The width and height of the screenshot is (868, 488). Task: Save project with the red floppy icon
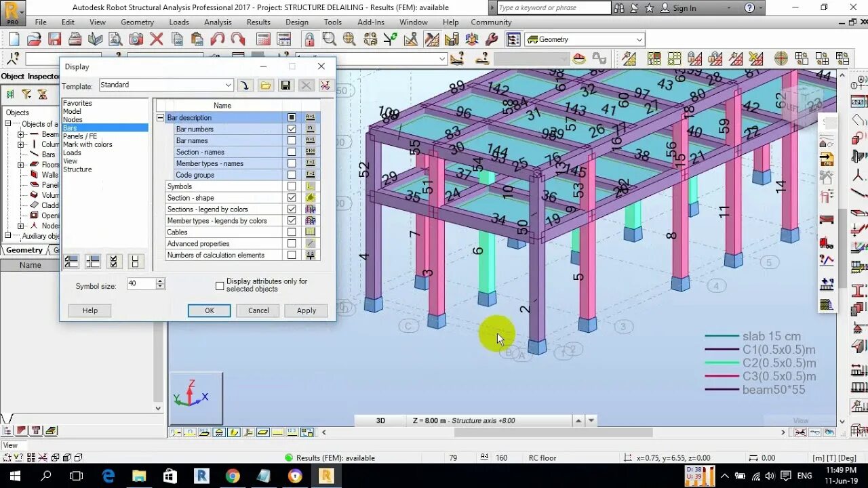tap(55, 39)
